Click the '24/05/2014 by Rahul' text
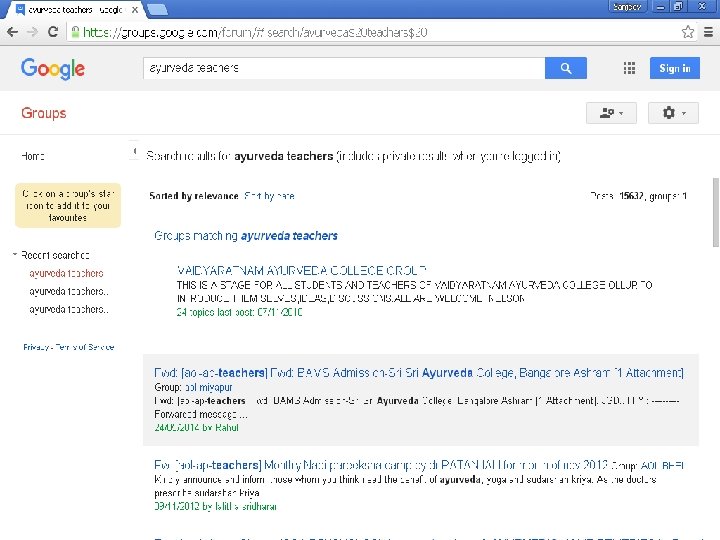The height and width of the screenshot is (540, 720). [x=197, y=428]
